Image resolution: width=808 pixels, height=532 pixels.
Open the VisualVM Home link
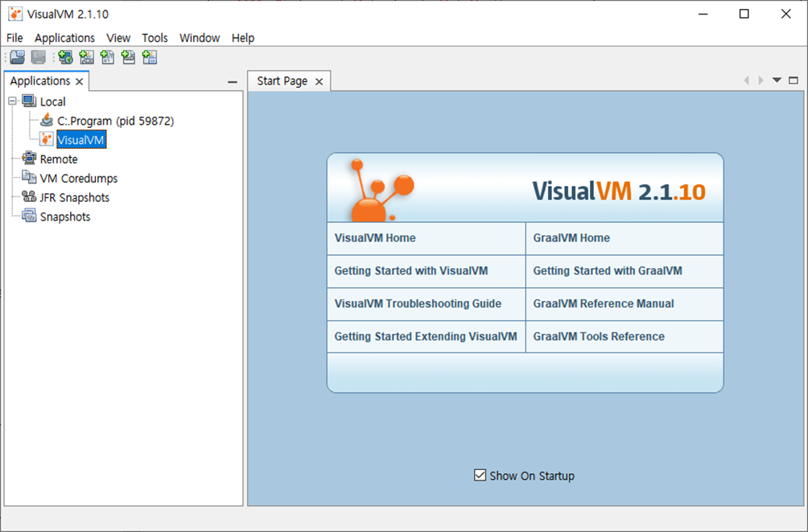click(375, 237)
